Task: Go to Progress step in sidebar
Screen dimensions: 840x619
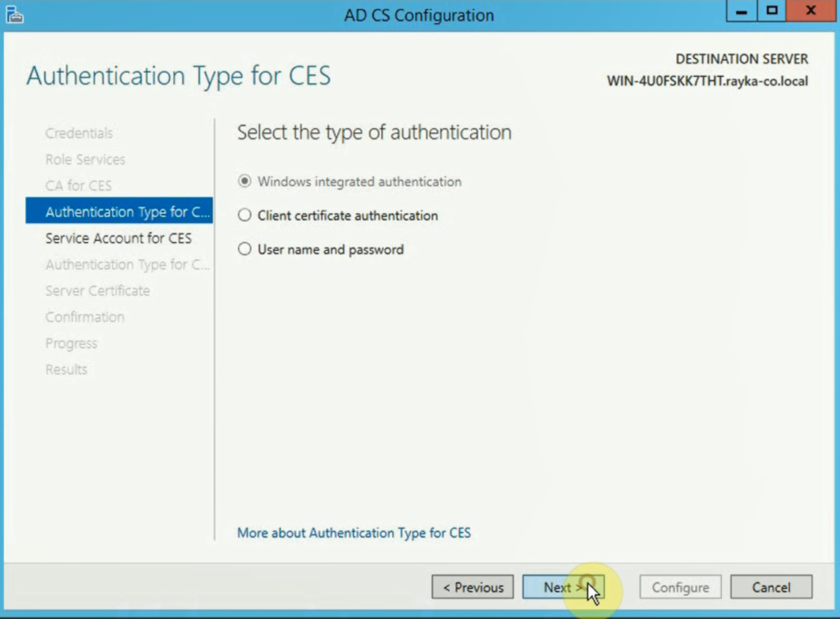Action: [71, 344]
